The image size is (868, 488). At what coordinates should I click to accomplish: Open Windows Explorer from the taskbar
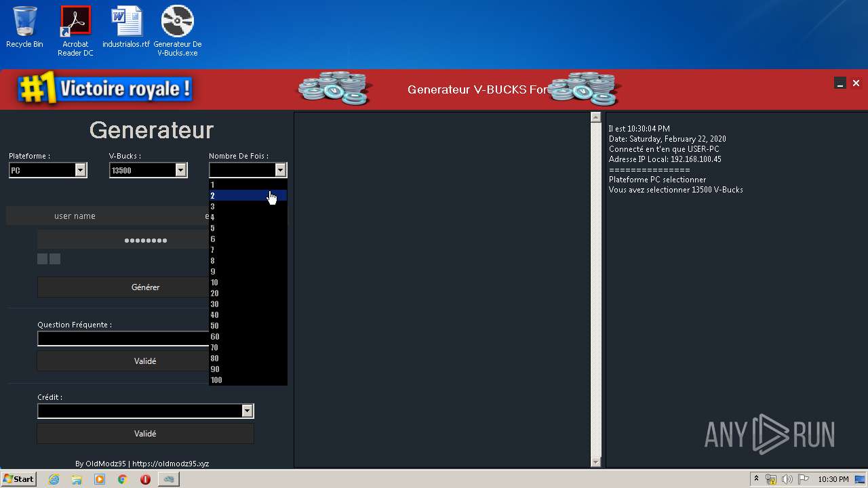[77, 479]
